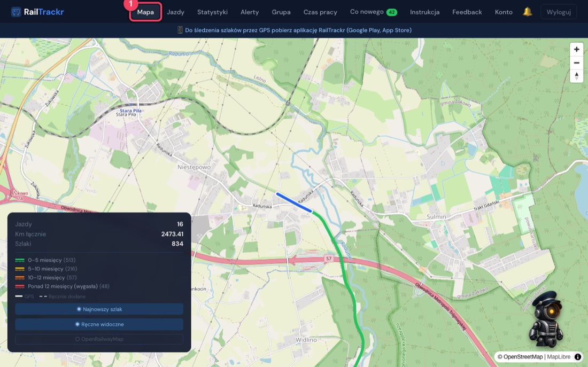Image resolution: width=588 pixels, height=367 pixels.
Task: Toggle Najnowszy szlak option
Action: (x=99, y=309)
